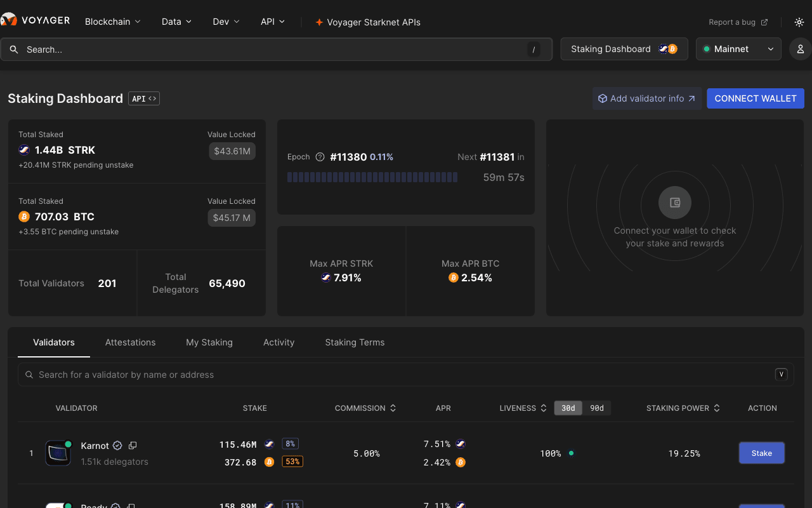Expand the API menu
This screenshot has width=812, height=508.
pos(273,22)
